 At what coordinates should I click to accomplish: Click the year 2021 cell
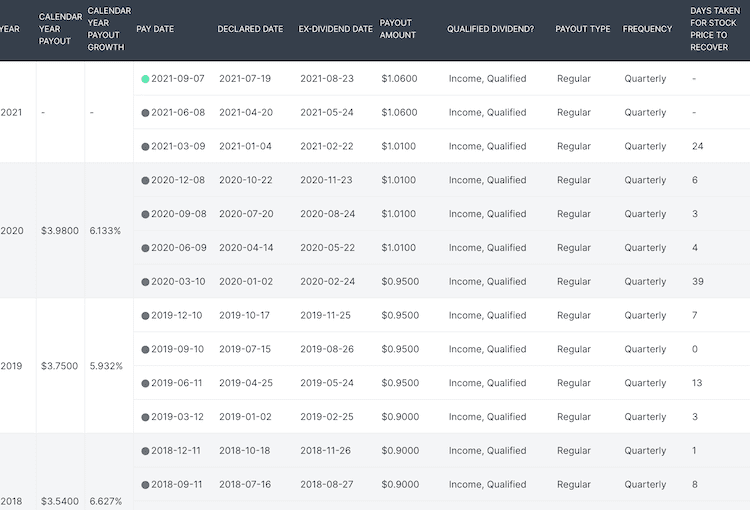point(11,112)
